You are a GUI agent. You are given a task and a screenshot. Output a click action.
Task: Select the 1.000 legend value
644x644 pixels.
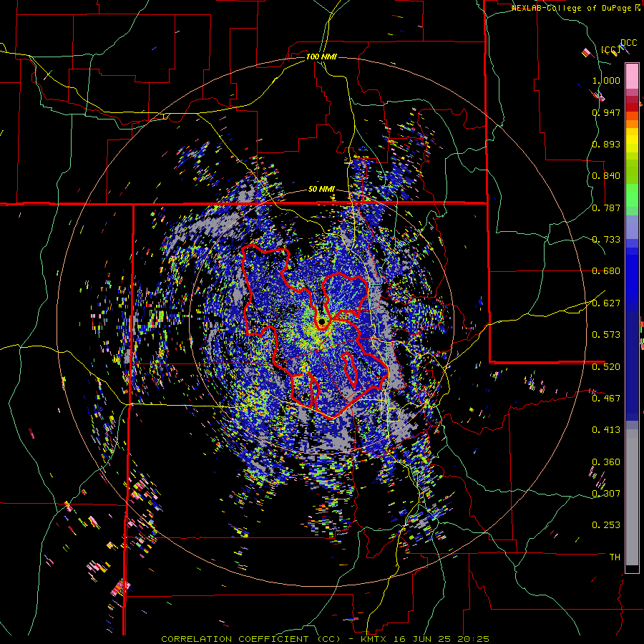click(606, 80)
